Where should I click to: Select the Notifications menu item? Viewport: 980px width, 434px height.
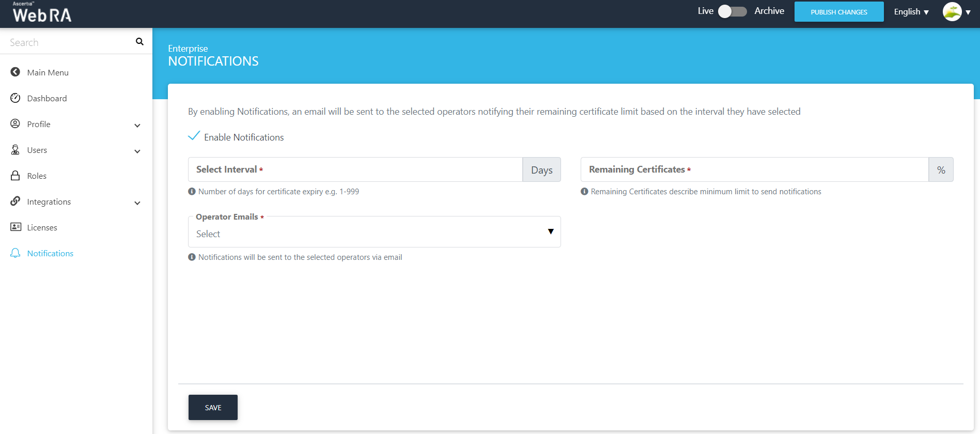pyautogui.click(x=50, y=253)
